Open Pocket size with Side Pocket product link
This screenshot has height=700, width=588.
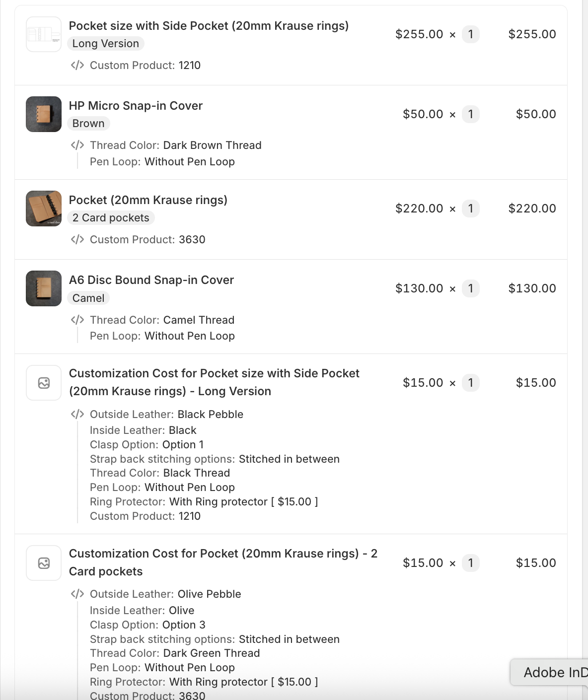pos(209,26)
